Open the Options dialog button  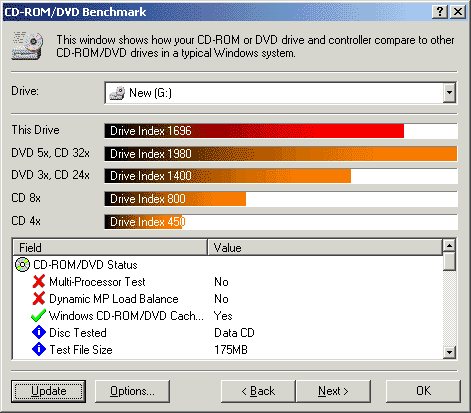pyautogui.click(x=132, y=391)
